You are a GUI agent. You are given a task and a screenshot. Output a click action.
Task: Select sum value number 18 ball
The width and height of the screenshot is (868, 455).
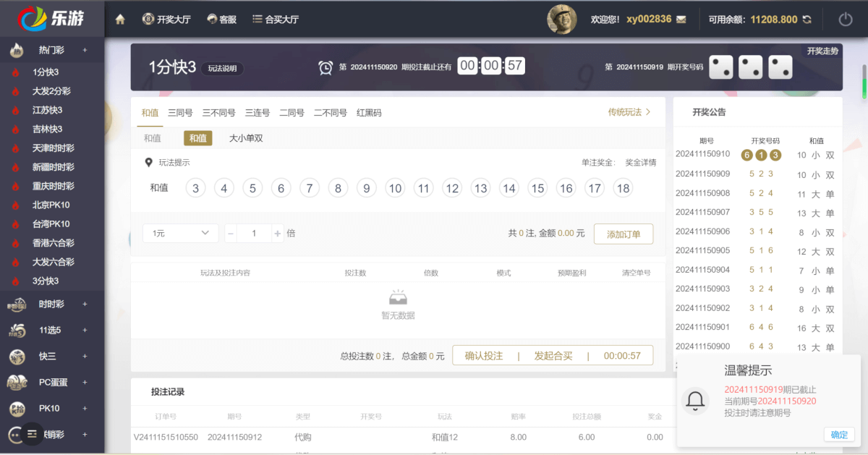(623, 189)
